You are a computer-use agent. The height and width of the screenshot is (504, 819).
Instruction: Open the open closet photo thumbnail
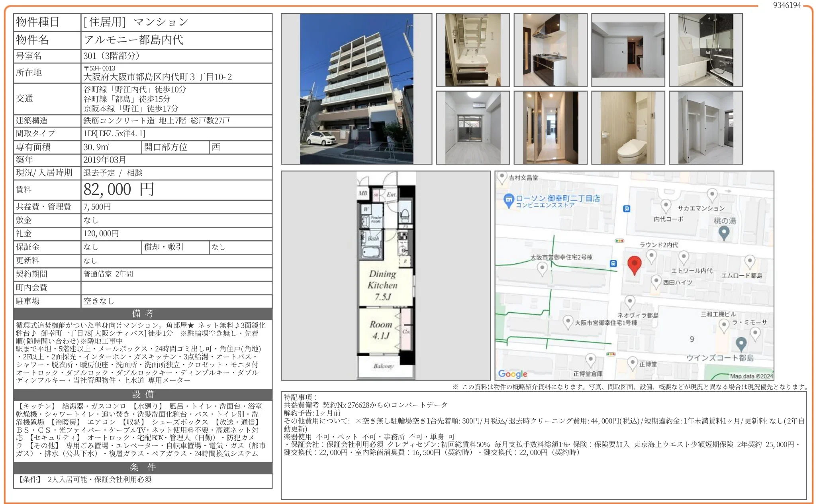(705, 127)
